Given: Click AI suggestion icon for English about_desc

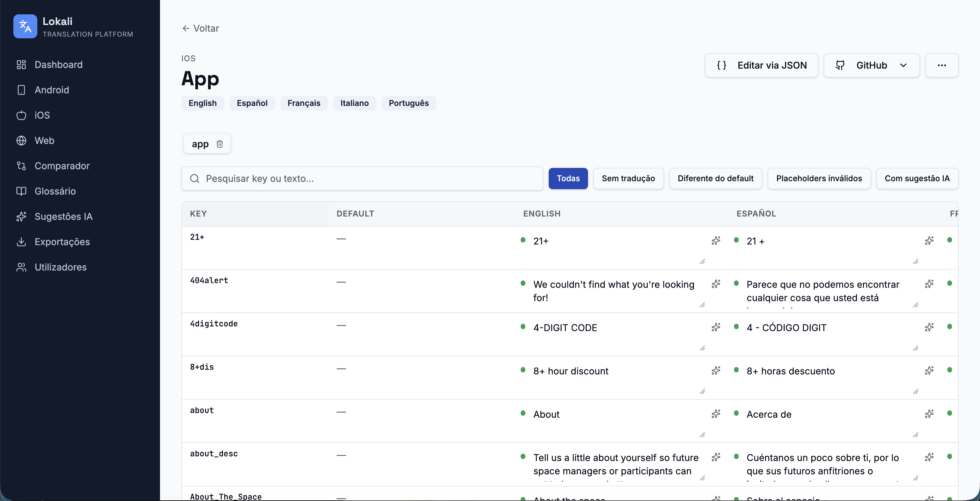Looking at the screenshot, I should [716, 457].
